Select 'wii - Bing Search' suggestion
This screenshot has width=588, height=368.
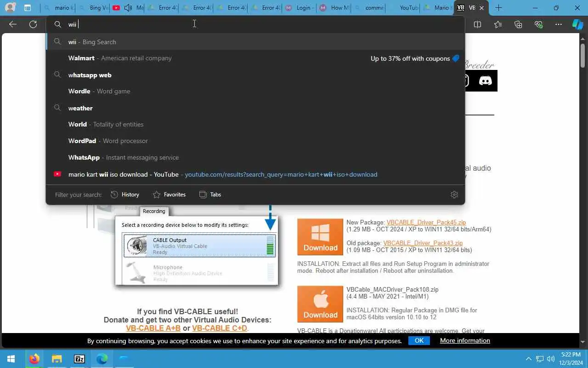(255, 42)
